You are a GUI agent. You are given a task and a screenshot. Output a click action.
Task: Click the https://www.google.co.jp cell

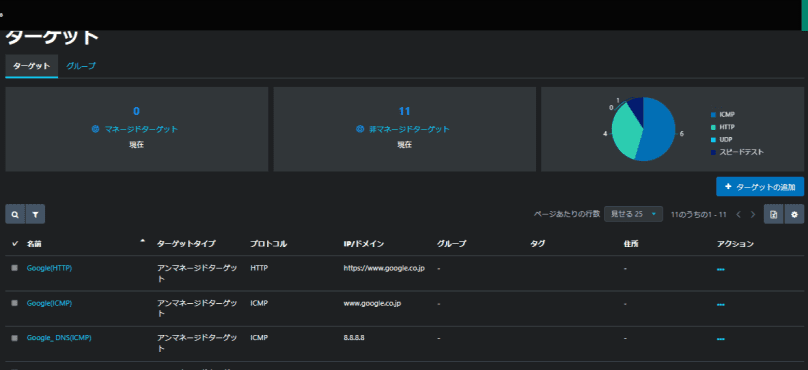pyautogui.click(x=384, y=268)
